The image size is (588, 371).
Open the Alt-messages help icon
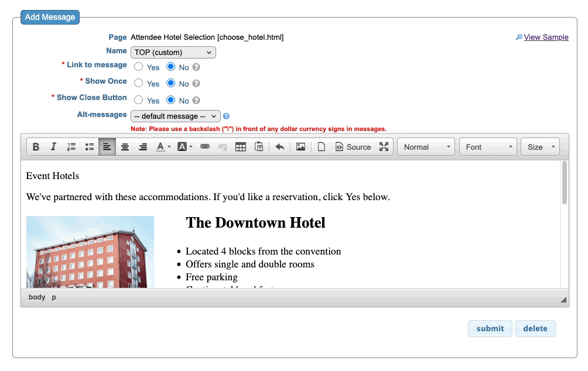(x=226, y=116)
